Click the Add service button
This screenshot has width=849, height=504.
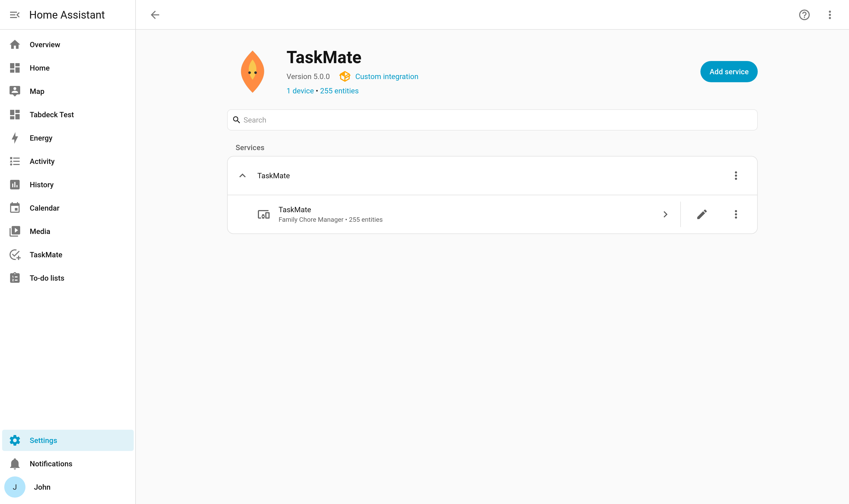click(729, 72)
